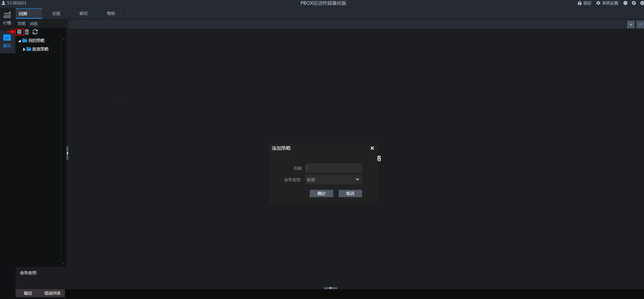644x299 pixels.
Task: Click the add strategy plus icon
Action: pyautogui.click(x=19, y=32)
